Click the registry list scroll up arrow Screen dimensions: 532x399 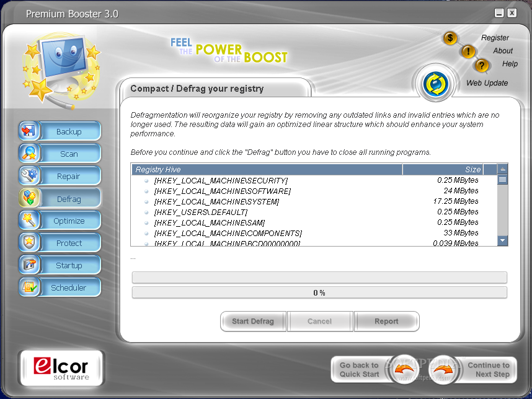(502, 169)
